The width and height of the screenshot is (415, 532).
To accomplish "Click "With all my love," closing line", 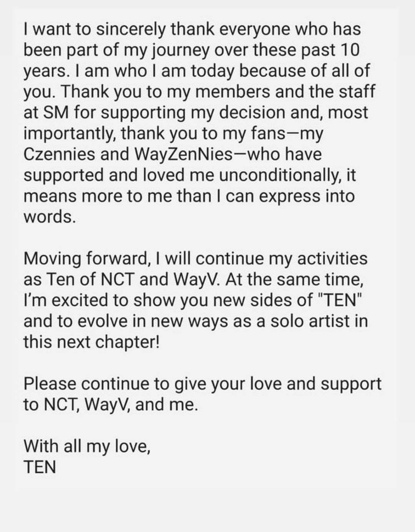I will click(x=87, y=446).
